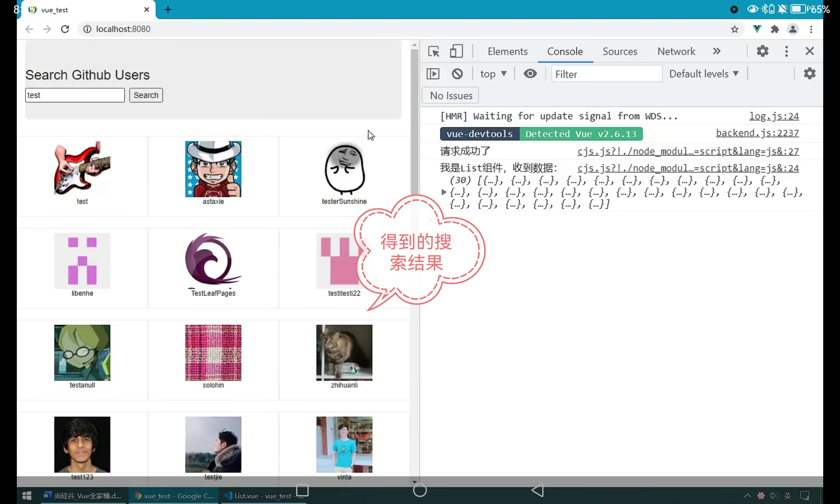The image size is (840, 504).
Task: Reload the localhost page
Action: click(65, 29)
